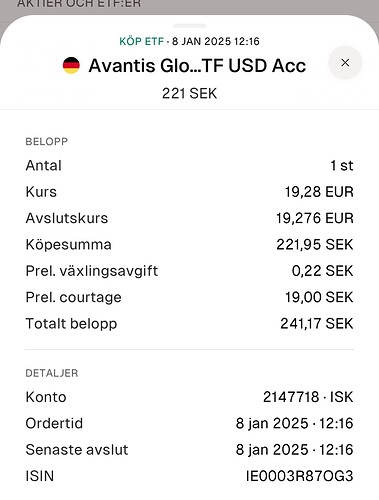Tap the German flag icon
379x500 pixels.
tap(71, 65)
